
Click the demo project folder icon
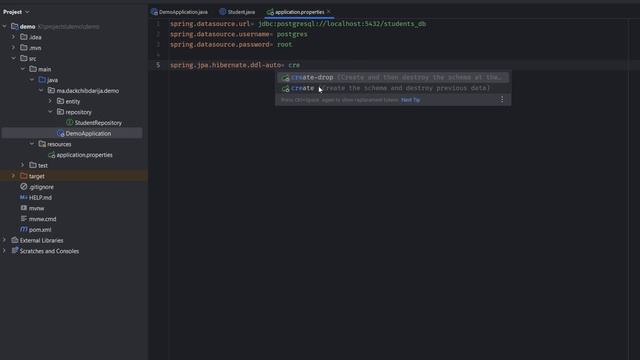pos(15,27)
